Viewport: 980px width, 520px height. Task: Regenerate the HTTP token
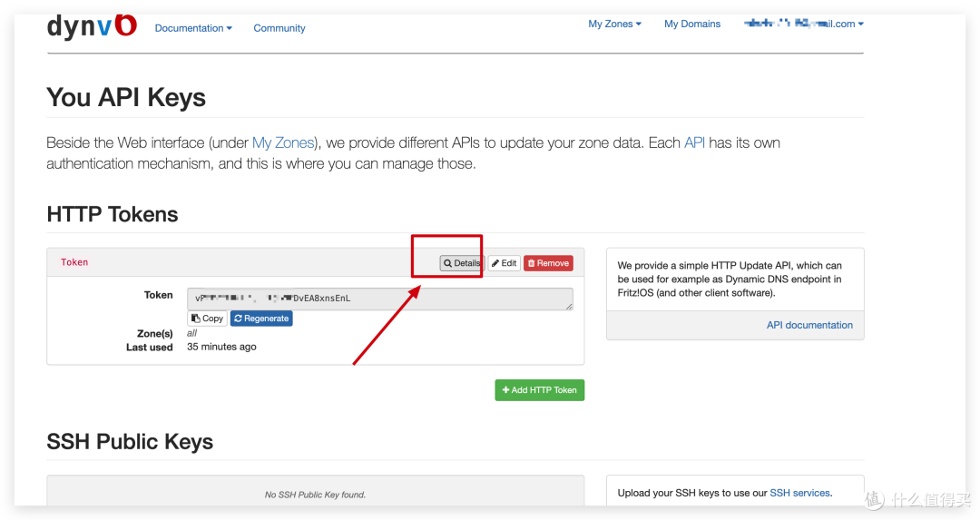[261, 319]
